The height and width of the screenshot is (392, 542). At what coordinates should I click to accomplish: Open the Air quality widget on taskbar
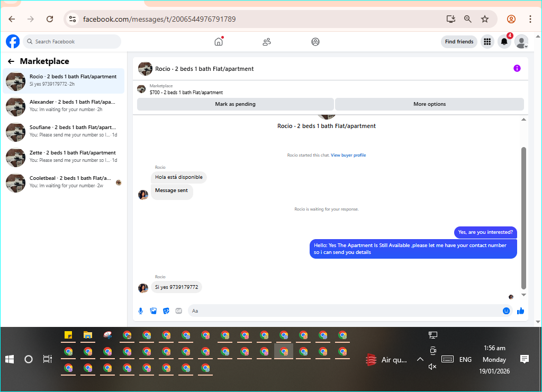pos(386,360)
